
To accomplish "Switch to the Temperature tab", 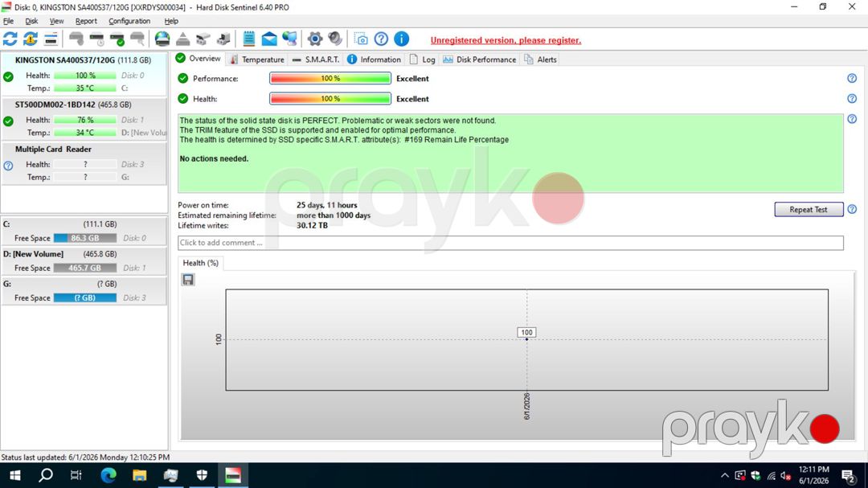I will coord(257,59).
